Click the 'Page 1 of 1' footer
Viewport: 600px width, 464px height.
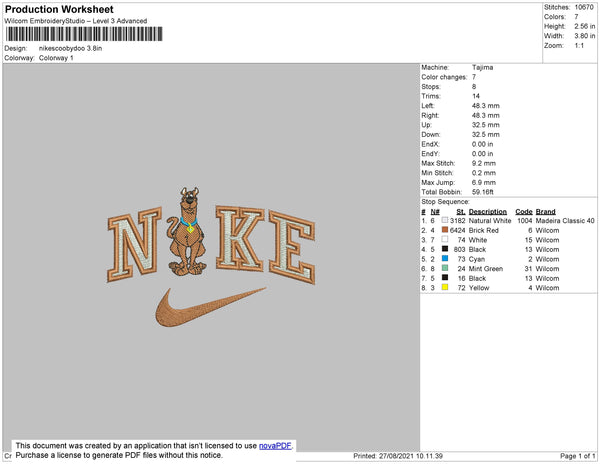click(578, 456)
